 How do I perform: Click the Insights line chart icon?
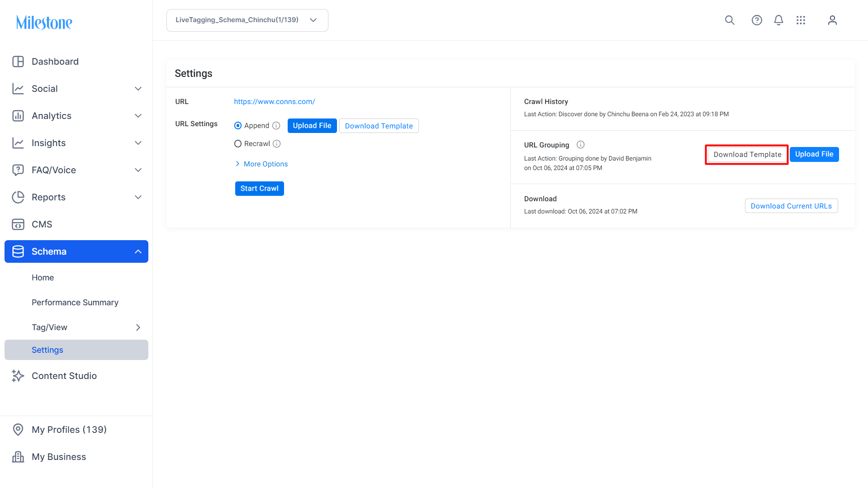(x=18, y=143)
